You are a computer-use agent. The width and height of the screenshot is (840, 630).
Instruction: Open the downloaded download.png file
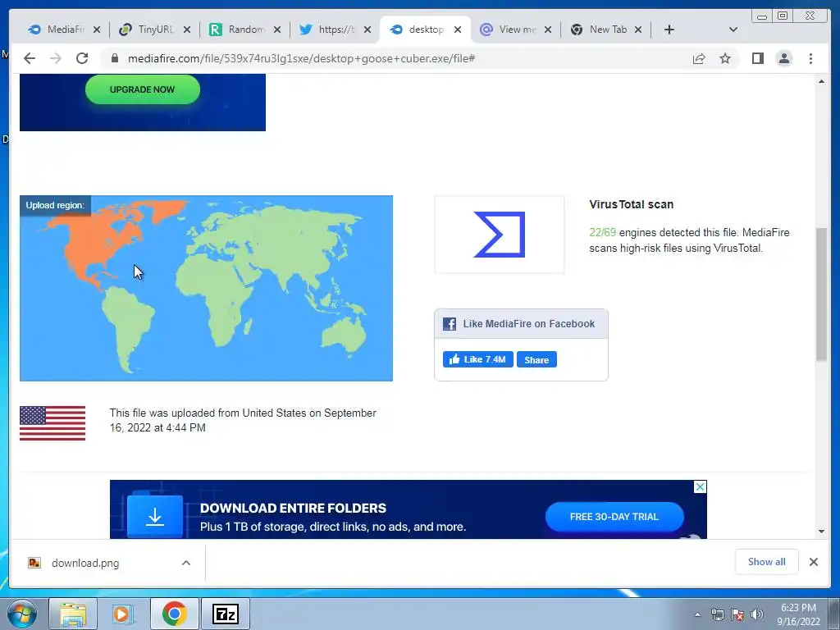point(85,563)
